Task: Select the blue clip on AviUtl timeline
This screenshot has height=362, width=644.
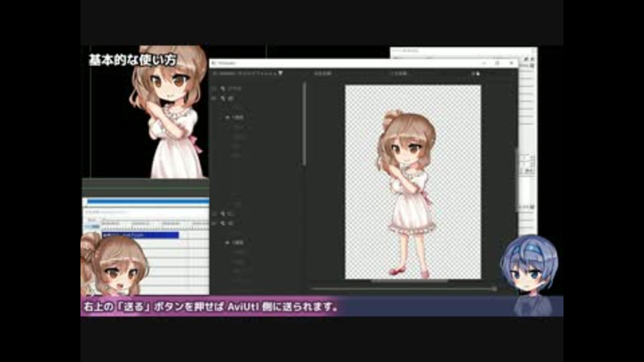Action: [x=140, y=235]
